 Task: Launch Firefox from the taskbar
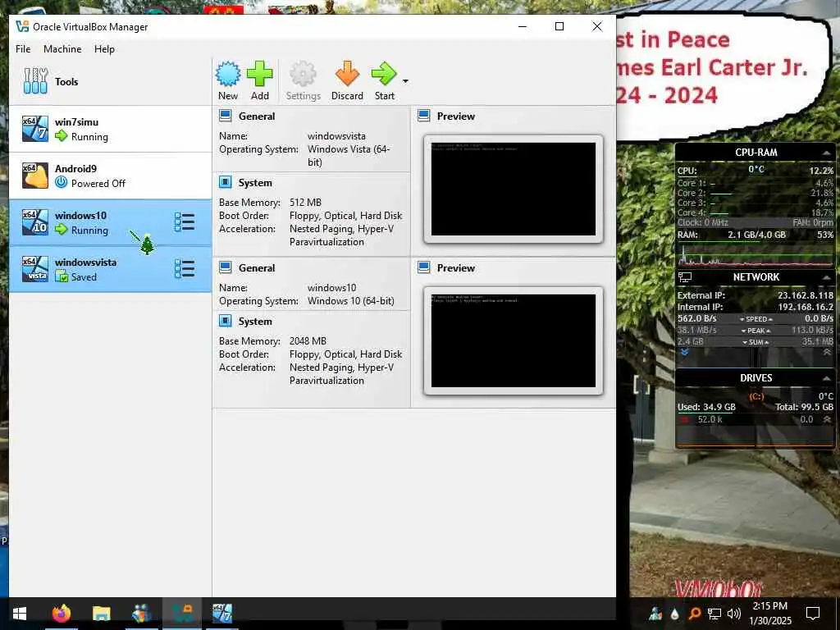pos(61,614)
